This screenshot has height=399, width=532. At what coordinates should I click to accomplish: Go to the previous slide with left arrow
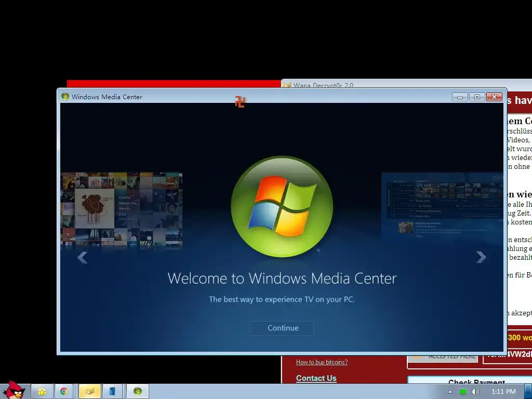coord(83,258)
